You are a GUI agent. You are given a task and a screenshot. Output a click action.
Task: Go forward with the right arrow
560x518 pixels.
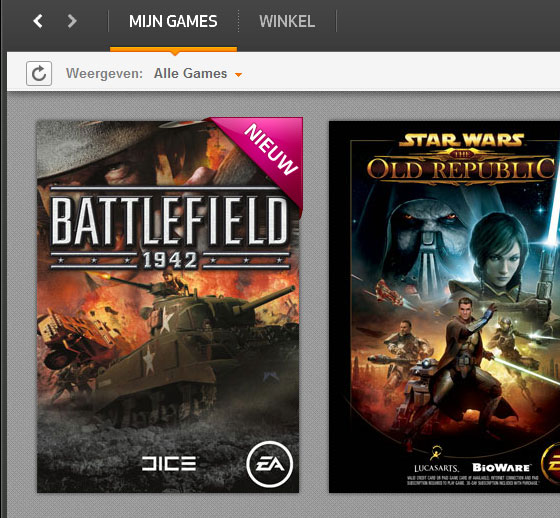pyautogui.click(x=72, y=21)
